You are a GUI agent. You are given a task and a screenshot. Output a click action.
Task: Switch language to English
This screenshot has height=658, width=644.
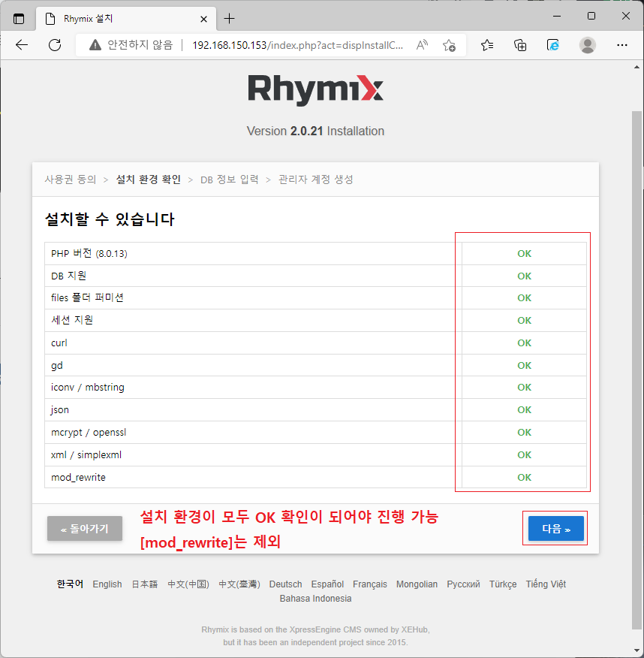pos(107,584)
